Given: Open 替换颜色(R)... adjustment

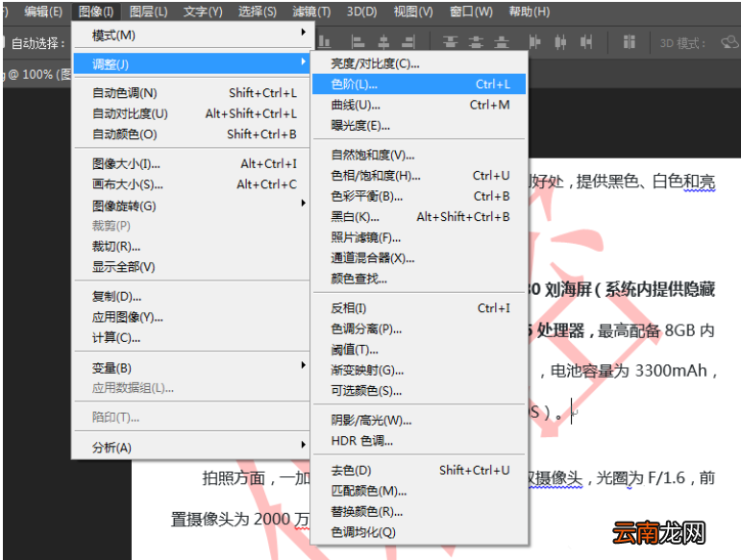Looking at the screenshot, I should tap(419, 511).
